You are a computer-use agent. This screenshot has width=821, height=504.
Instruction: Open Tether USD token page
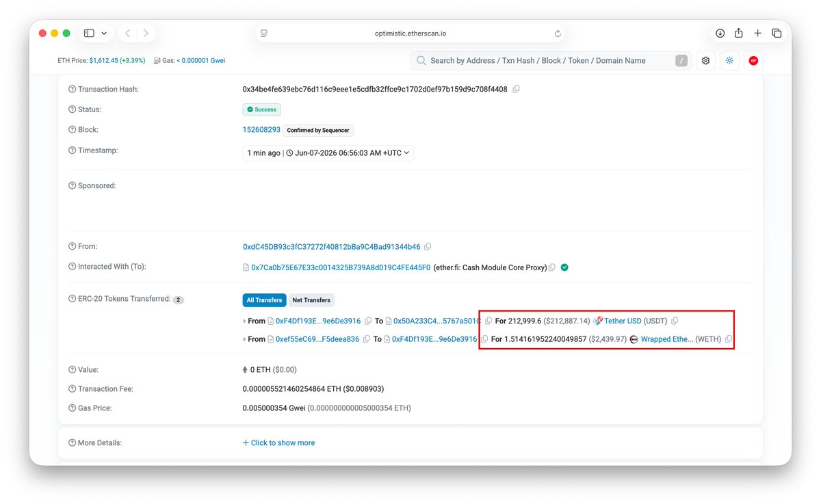click(623, 321)
